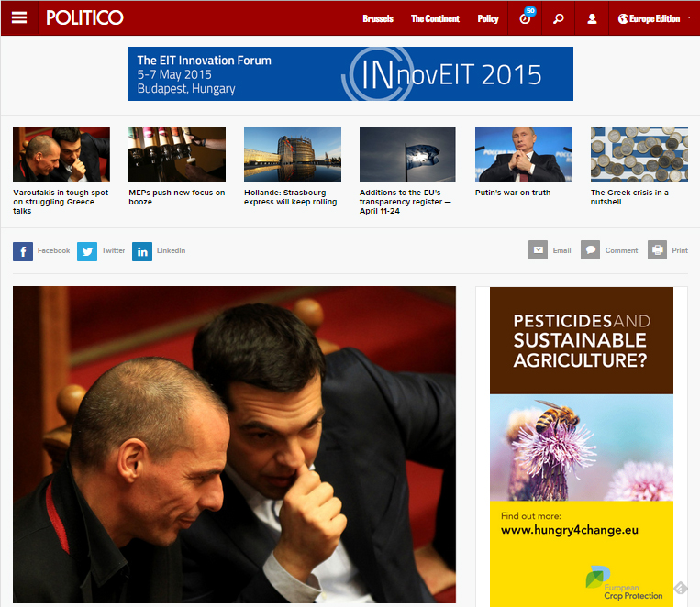
Task: Open 'MEPs push new focus on booze' link
Action: [x=177, y=197]
